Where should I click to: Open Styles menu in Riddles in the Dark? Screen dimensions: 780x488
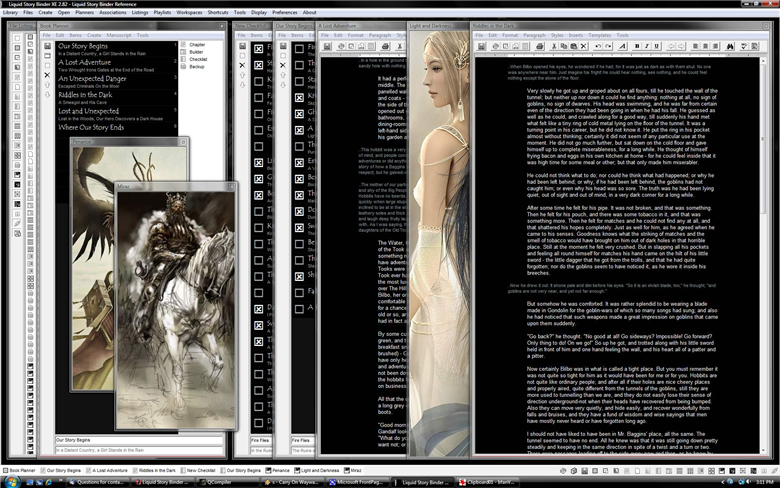pyautogui.click(x=557, y=35)
